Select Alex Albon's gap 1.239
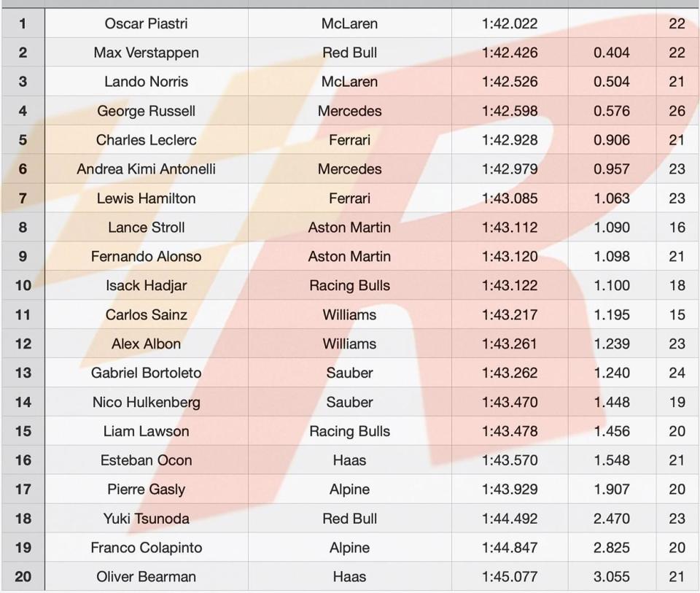Viewport: 700px width, 593px height. point(612,344)
